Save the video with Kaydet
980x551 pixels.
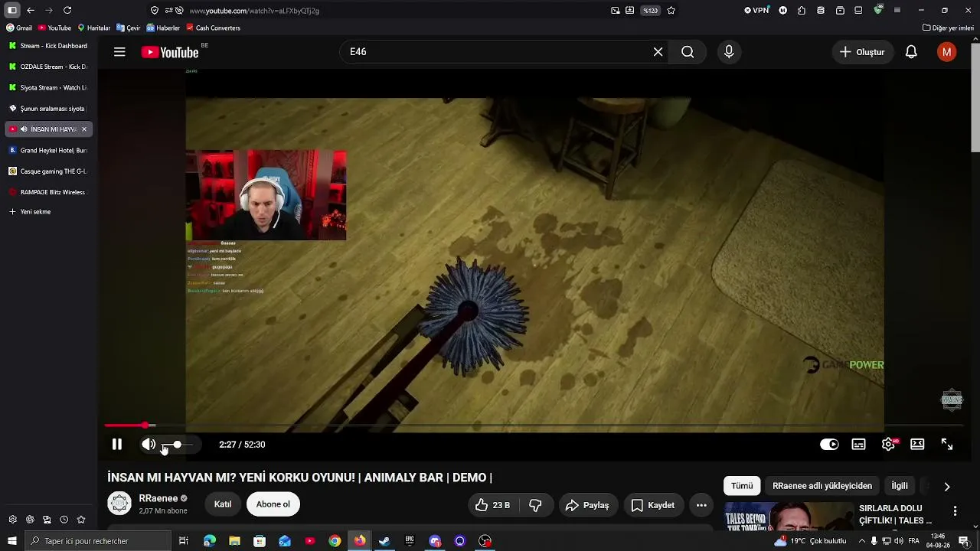pos(653,505)
